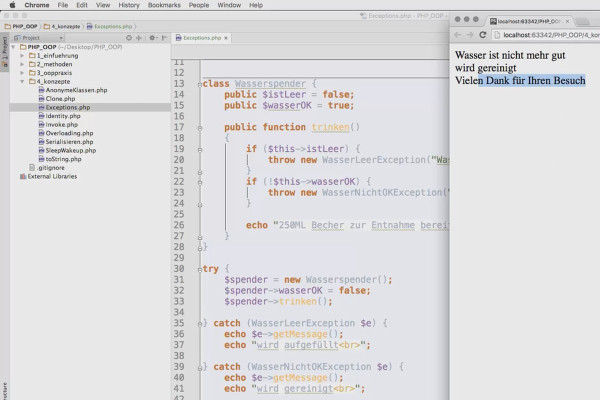This screenshot has height=400, width=600.
Task: Click the trinken method name on line 17
Action: [330, 127]
